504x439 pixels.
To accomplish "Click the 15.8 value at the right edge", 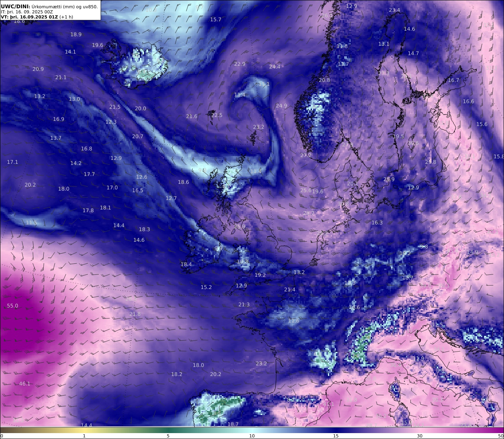I will pyautogui.click(x=499, y=156).
